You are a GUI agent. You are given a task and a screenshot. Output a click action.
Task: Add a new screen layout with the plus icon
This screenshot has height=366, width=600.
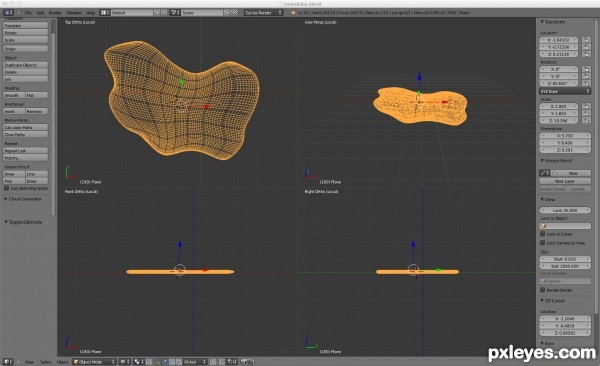157,13
